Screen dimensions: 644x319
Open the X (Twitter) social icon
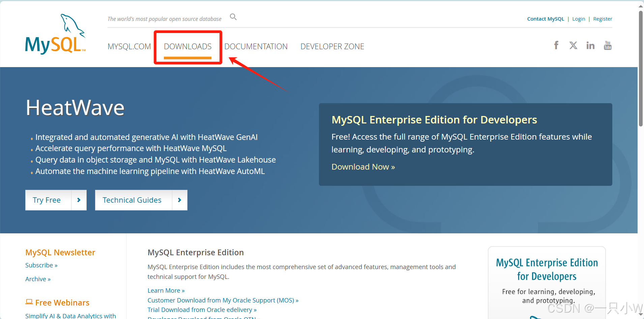coord(573,45)
